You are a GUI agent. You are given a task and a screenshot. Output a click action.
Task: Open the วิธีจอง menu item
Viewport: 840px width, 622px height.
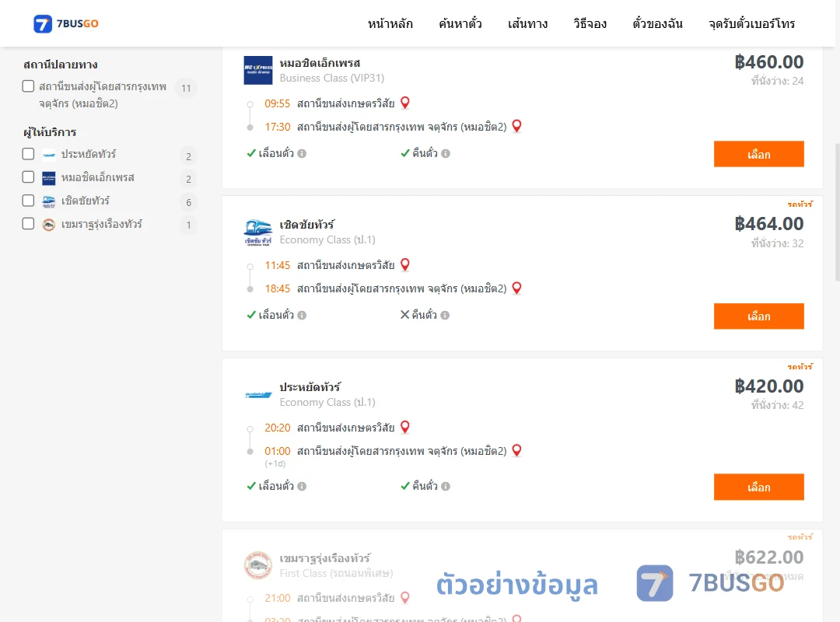(590, 23)
